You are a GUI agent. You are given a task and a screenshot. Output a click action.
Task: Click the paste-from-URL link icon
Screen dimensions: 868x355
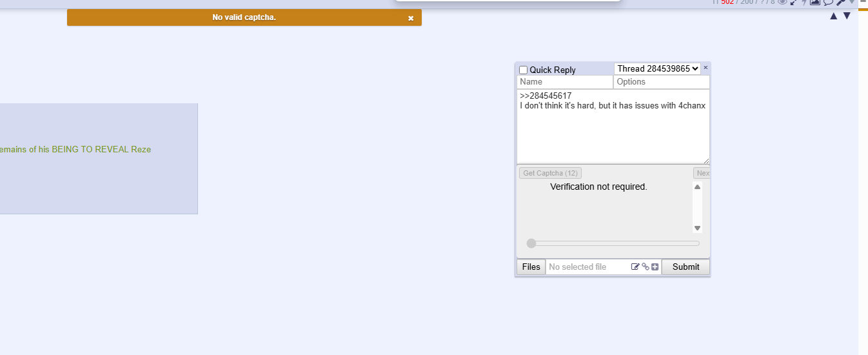pos(646,267)
